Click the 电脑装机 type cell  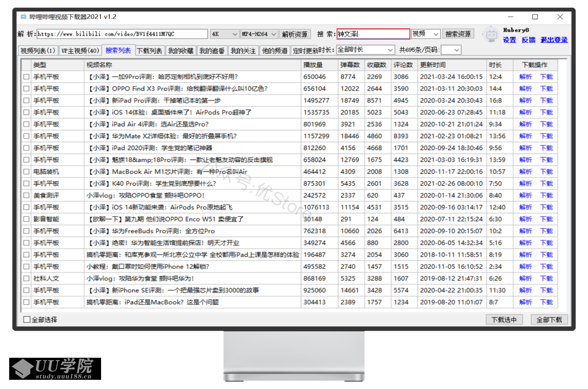tap(46, 172)
